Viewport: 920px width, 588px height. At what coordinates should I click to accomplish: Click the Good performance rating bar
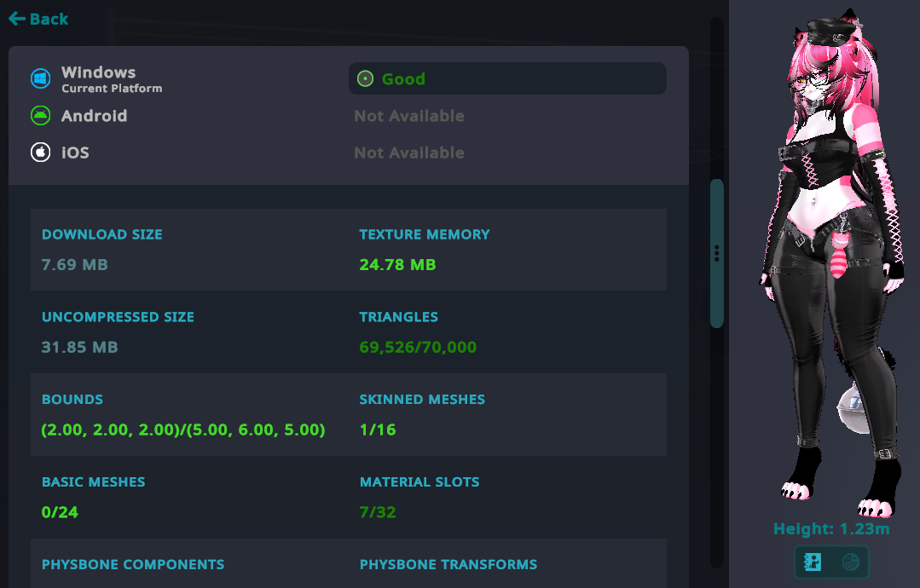pos(507,78)
